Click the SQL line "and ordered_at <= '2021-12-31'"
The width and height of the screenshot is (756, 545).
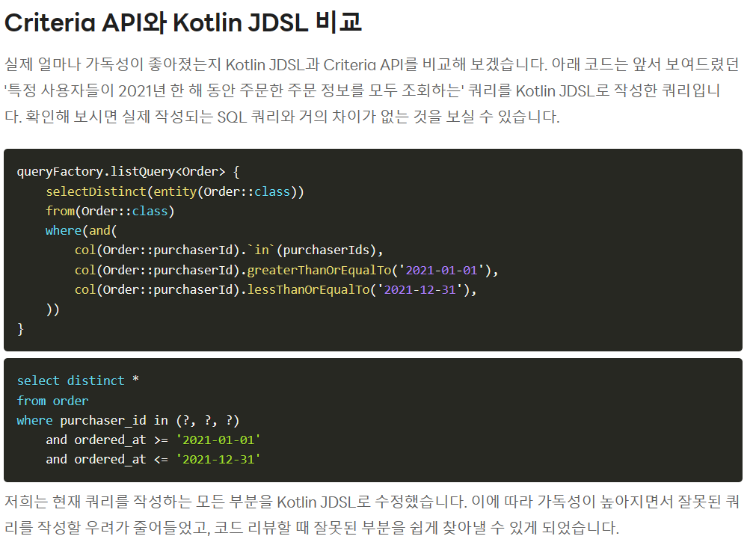(x=153, y=460)
